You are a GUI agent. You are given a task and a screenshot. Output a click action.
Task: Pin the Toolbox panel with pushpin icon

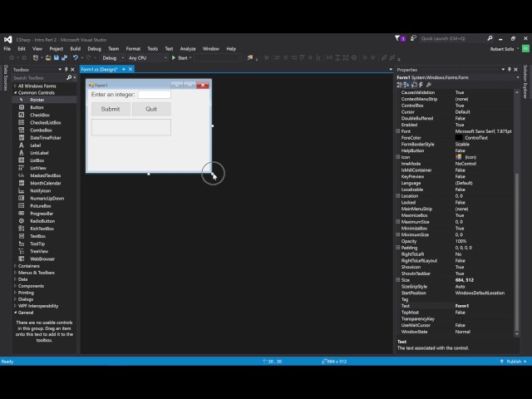click(x=66, y=70)
